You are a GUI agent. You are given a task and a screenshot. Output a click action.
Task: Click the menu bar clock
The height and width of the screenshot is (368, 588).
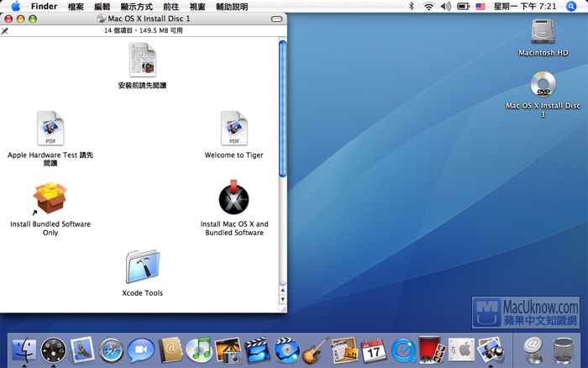(525, 7)
